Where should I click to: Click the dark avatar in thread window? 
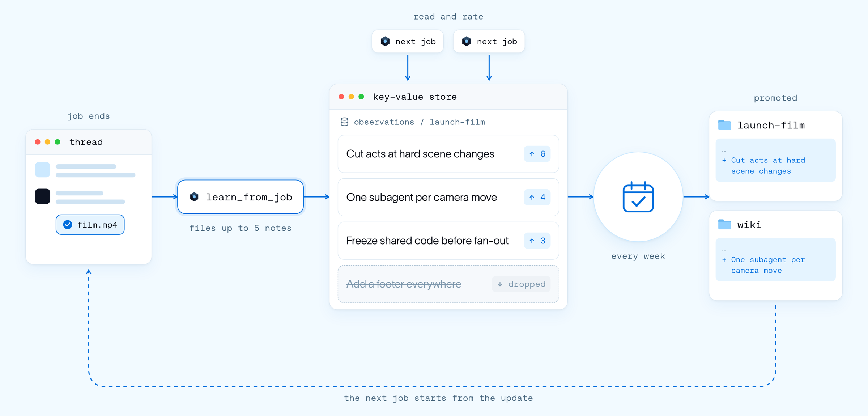pos(42,196)
